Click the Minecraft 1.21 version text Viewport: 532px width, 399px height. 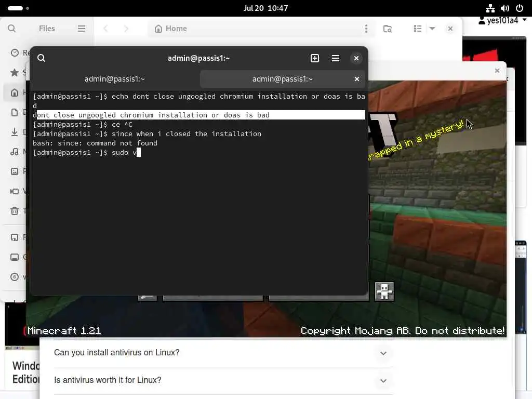(64, 330)
